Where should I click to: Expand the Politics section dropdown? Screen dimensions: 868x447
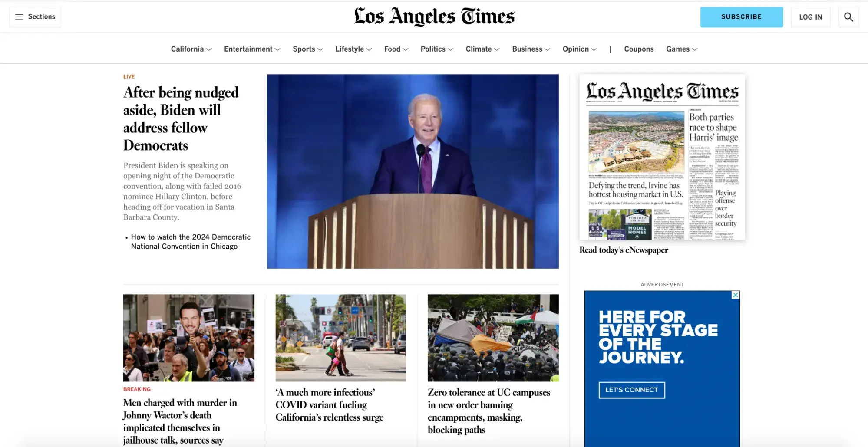[x=436, y=49]
